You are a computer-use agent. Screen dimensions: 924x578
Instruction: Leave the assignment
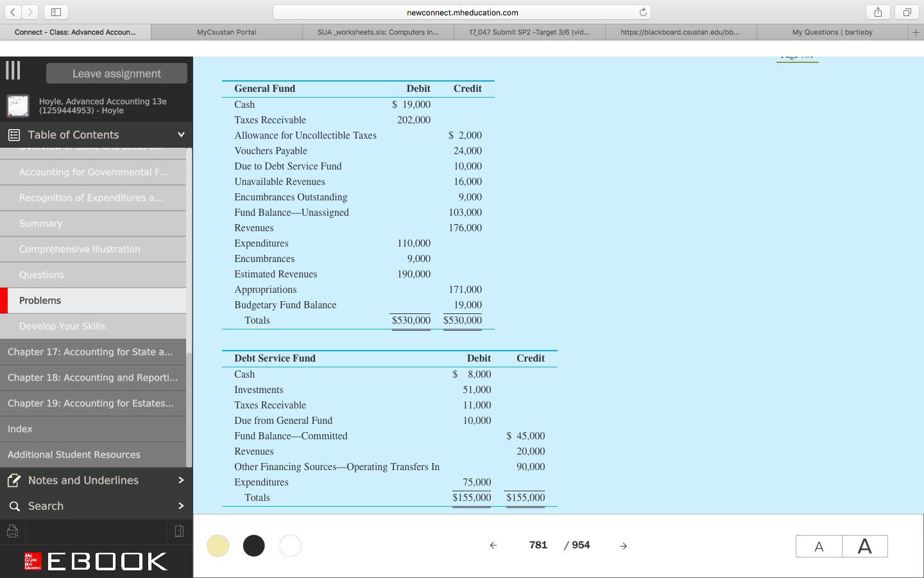pyautogui.click(x=117, y=73)
